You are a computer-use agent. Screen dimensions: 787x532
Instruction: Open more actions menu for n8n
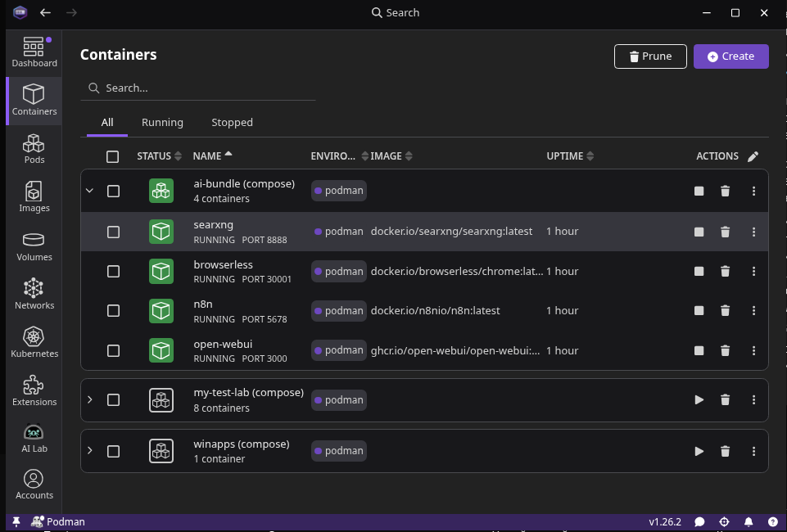[753, 311]
